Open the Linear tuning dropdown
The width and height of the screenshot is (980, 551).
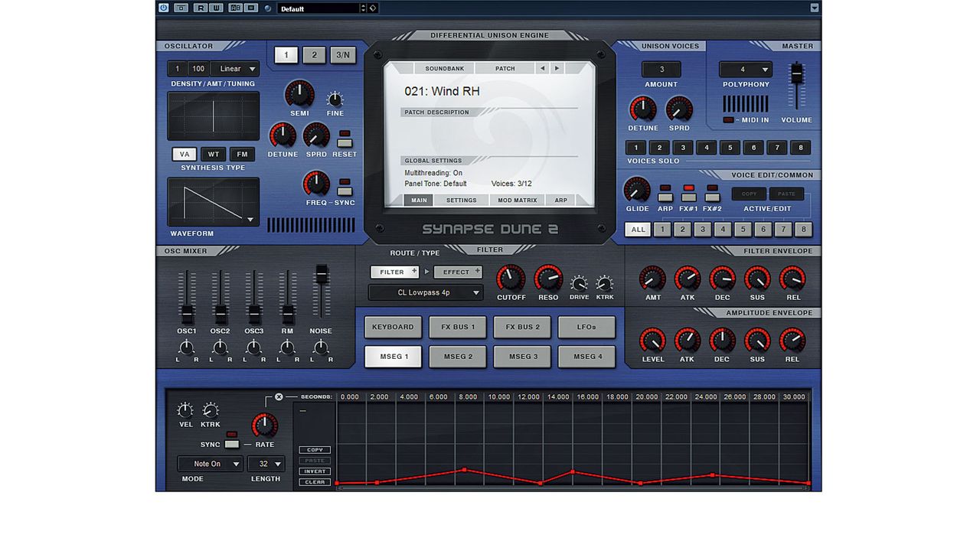236,69
